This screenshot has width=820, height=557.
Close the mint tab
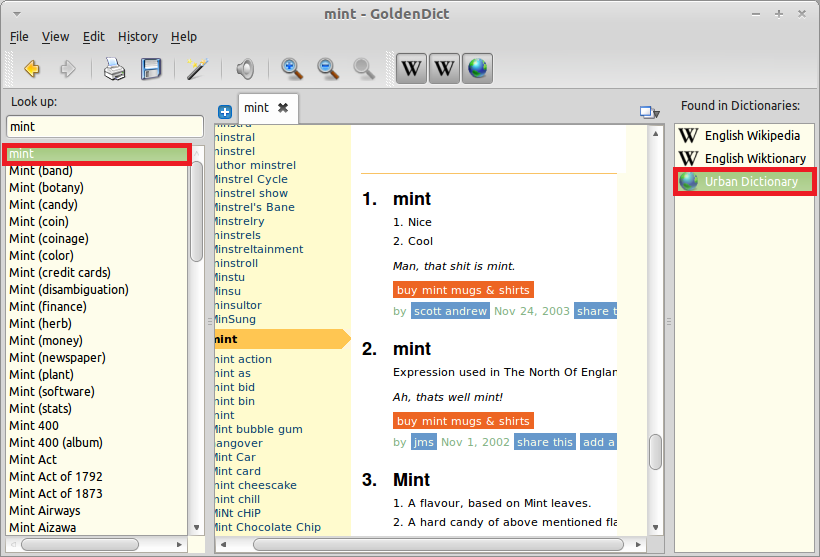[283, 108]
